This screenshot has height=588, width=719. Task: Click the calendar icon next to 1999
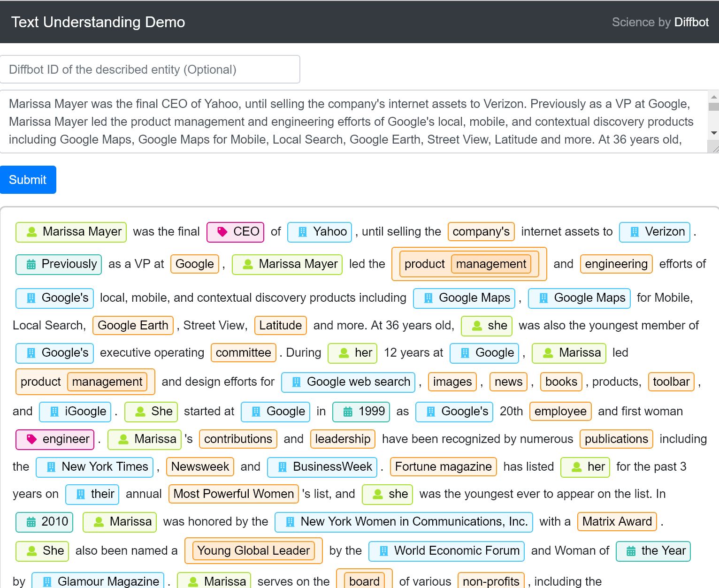coord(348,412)
